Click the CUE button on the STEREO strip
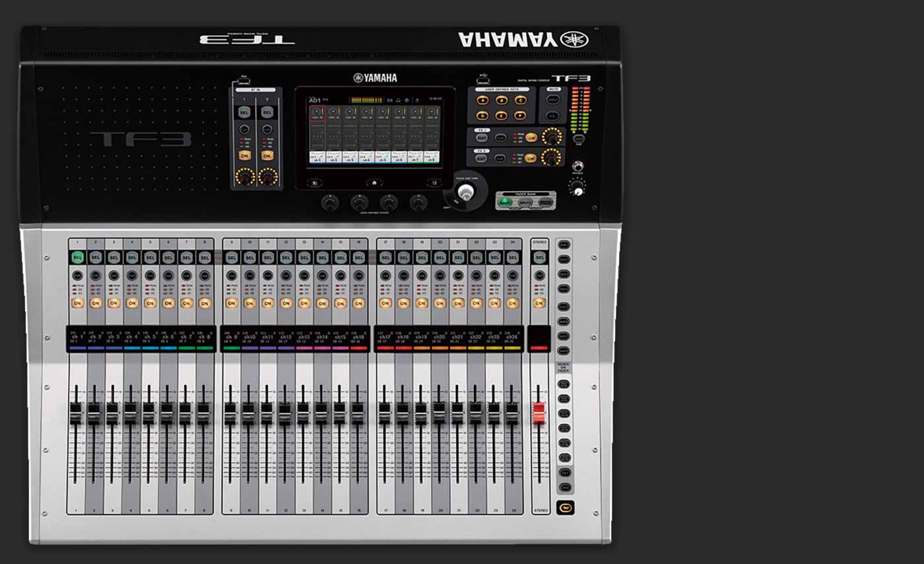Screen dimensions: 924x564 coord(540,275)
